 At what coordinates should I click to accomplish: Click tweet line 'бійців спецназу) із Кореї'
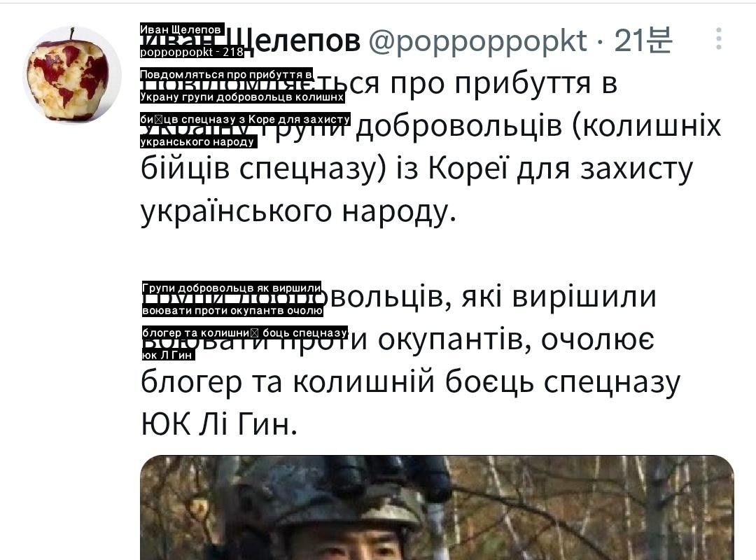(x=325, y=169)
